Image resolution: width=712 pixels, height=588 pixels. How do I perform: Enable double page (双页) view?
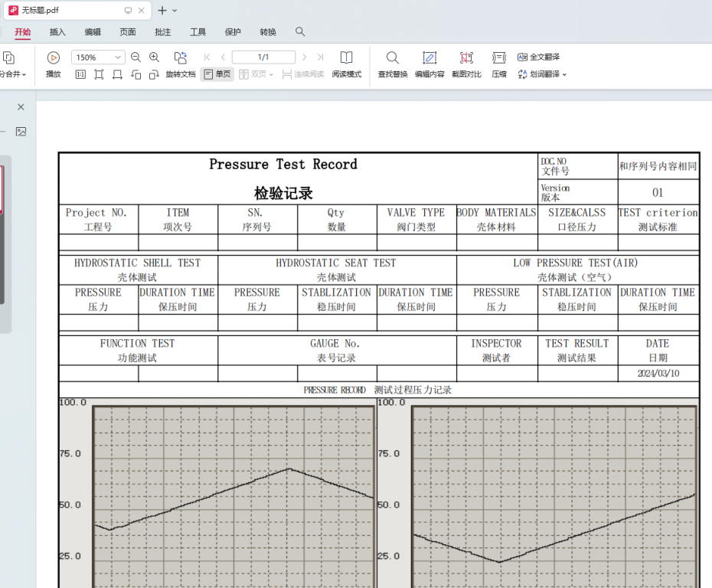pos(253,74)
